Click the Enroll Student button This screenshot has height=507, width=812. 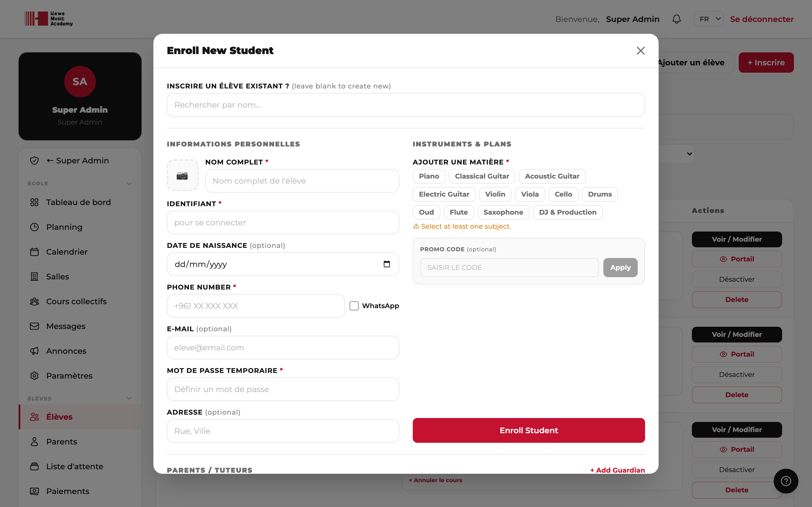point(528,430)
